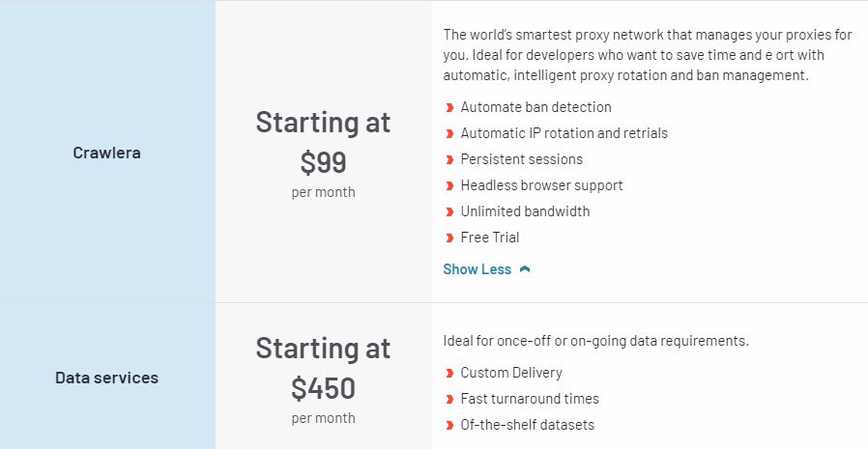The image size is (868, 449).
Task: Collapse Crawlera details with the up chevron
Action: [x=525, y=269]
